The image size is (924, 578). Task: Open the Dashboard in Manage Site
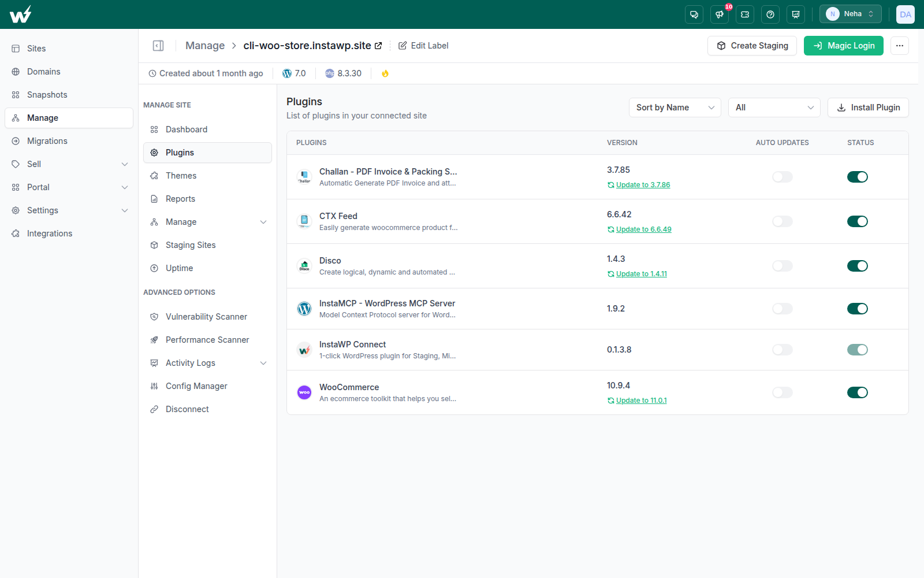pyautogui.click(x=207, y=129)
